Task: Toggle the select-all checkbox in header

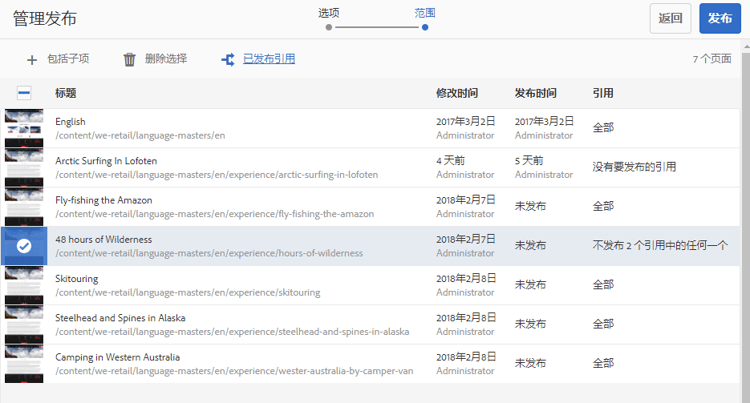Action: pyautogui.click(x=24, y=93)
